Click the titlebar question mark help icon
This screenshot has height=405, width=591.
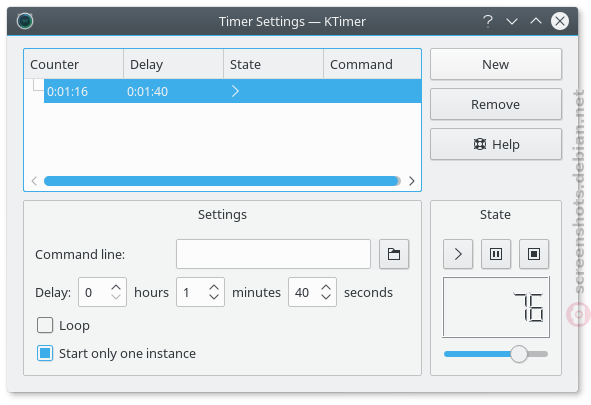488,21
